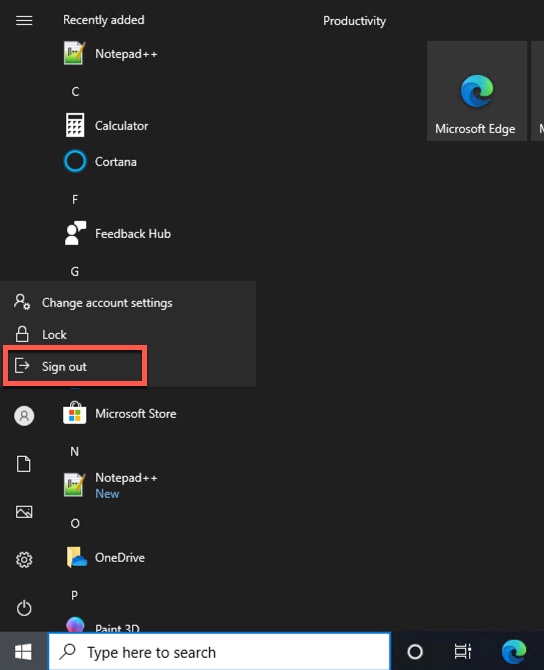The height and width of the screenshot is (670, 544).
Task: Click the Power button icon
Action: tap(24, 608)
